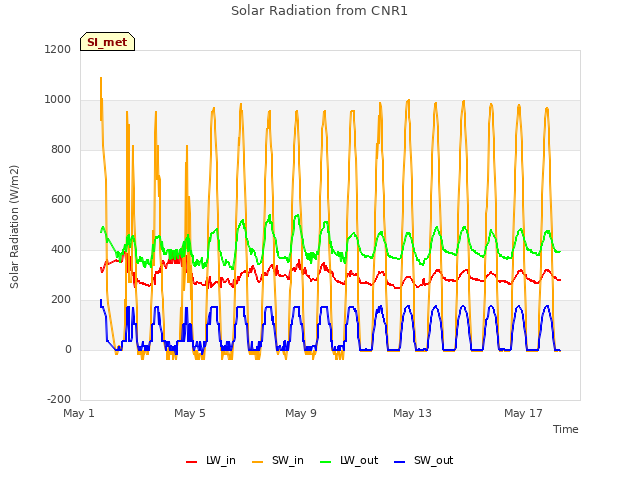640x480 pixels.
Task: Click the 600 y-axis tick label
Action: click(x=61, y=200)
